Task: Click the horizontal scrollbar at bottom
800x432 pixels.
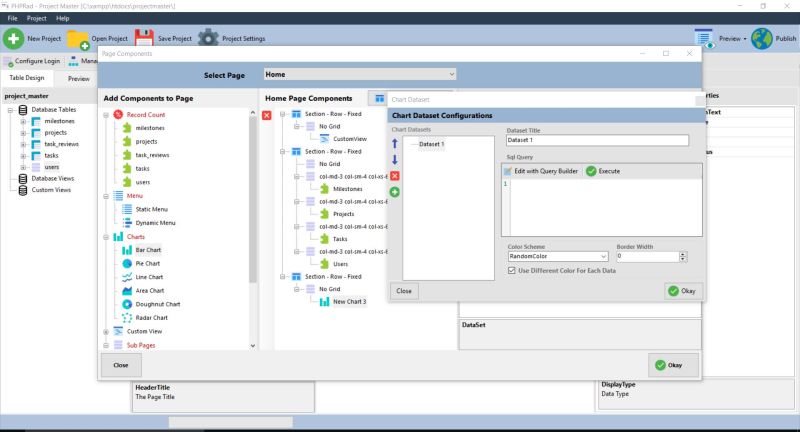Action: point(231,422)
